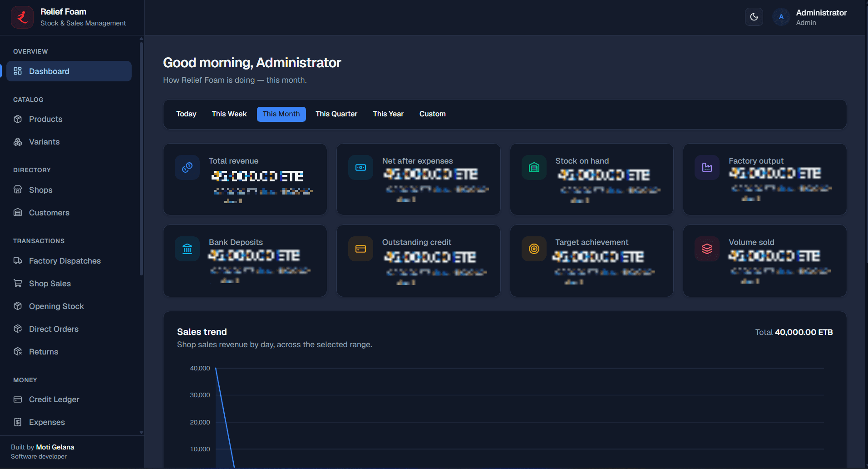Choose the Custom date range
This screenshot has width=868, height=469.
click(x=433, y=114)
